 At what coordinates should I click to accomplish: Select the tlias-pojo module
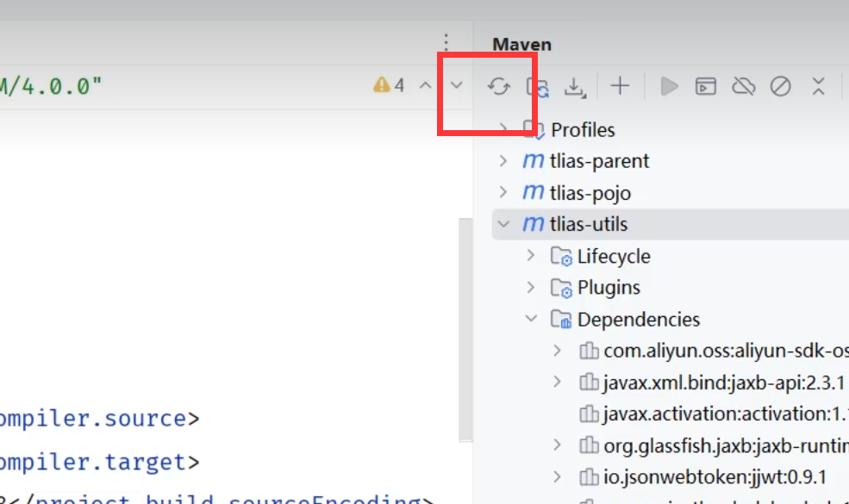coord(590,193)
